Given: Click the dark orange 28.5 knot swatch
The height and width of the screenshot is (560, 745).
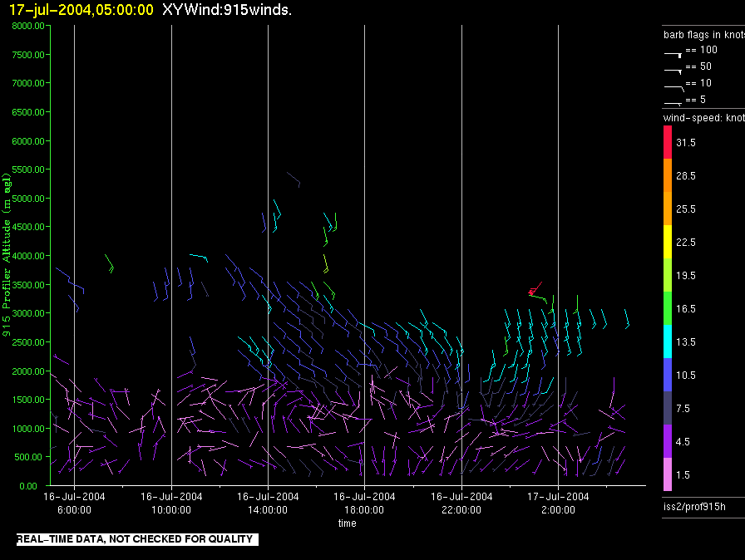Looking at the screenshot, I should tap(668, 175).
